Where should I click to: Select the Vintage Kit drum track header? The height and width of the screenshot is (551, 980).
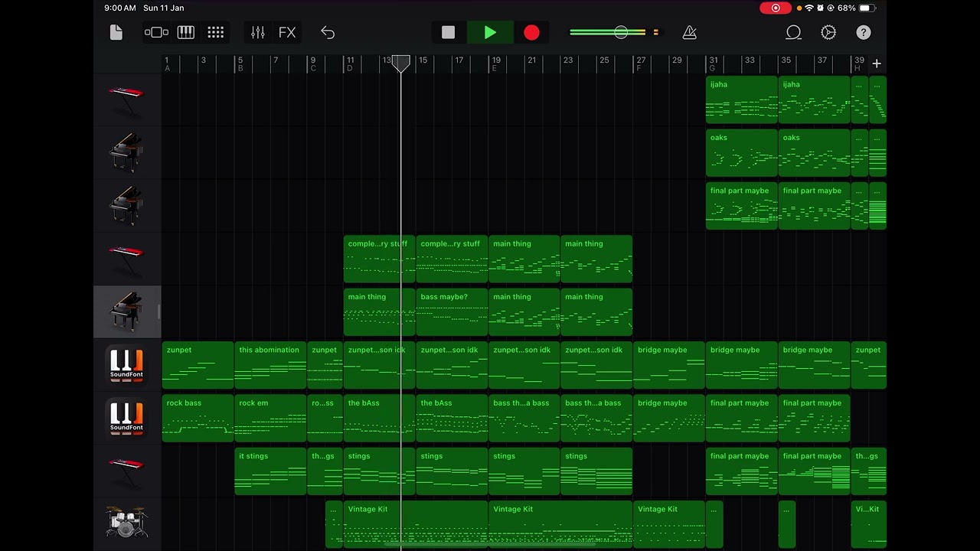127,523
